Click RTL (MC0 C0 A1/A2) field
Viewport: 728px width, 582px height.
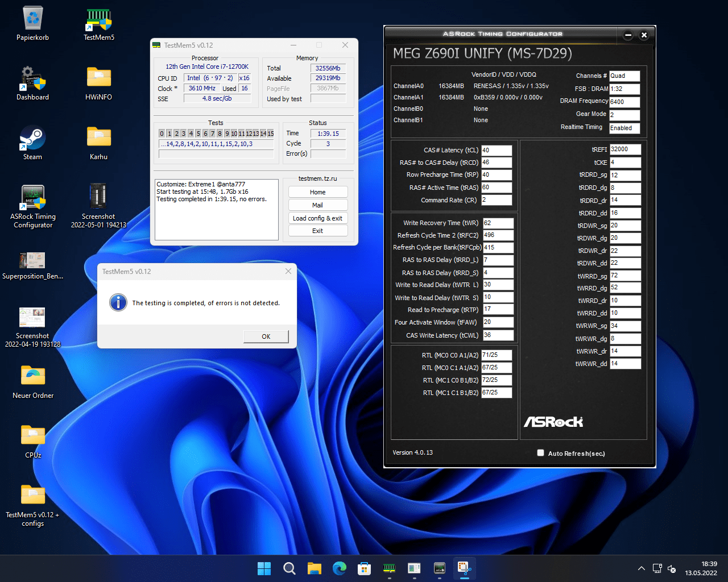pos(497,355)
